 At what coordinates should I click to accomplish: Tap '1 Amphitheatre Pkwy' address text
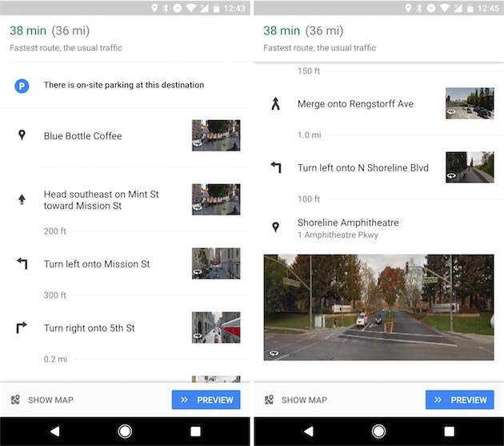click(338, 235)
